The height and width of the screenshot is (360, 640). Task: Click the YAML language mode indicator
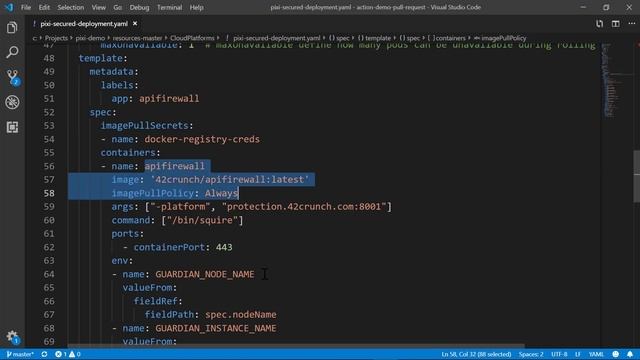click(x=596, y=354)
